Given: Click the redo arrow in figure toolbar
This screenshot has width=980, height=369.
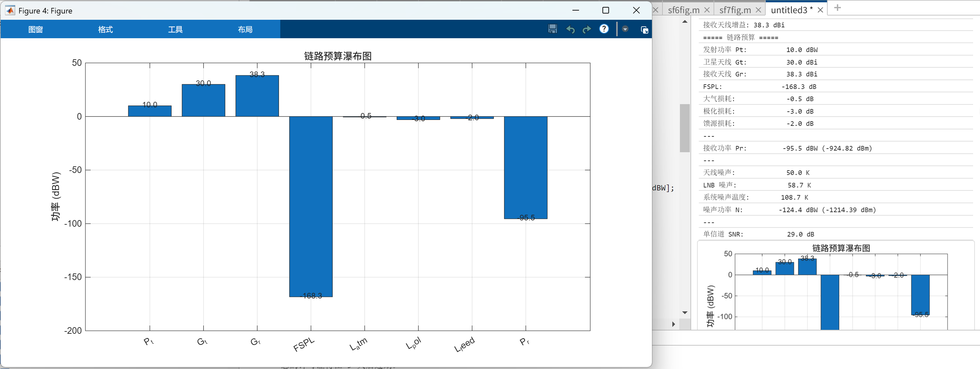Looking at the screenshot, I should pyautogui.click(x=587, y=29).
